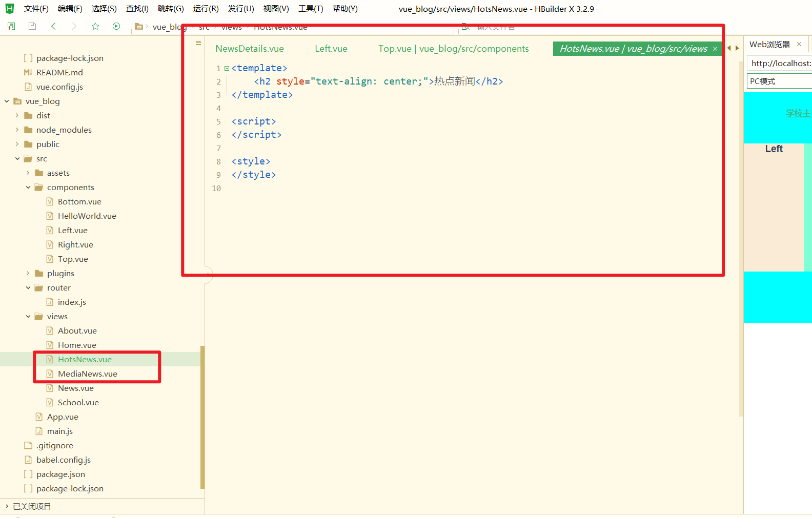
Task: Switch to the Left.vue editor tab
Action: tap(331, 49)
